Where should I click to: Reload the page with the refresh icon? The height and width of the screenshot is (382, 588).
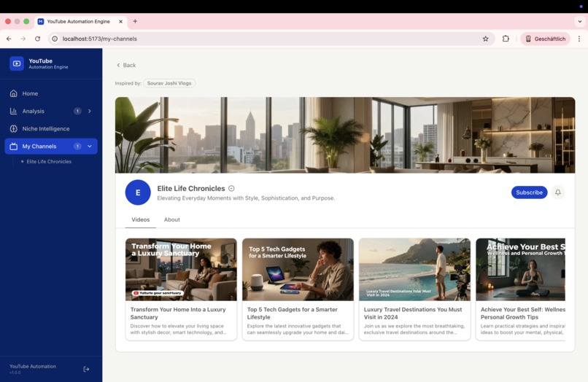(x=37, y=39)
